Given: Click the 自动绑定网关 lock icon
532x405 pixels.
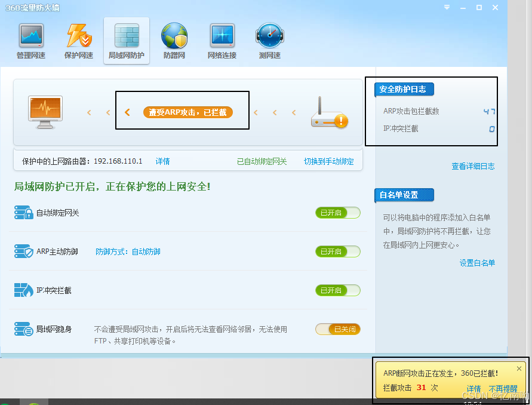Looking at the screenshot, I should tap(23, 213).
